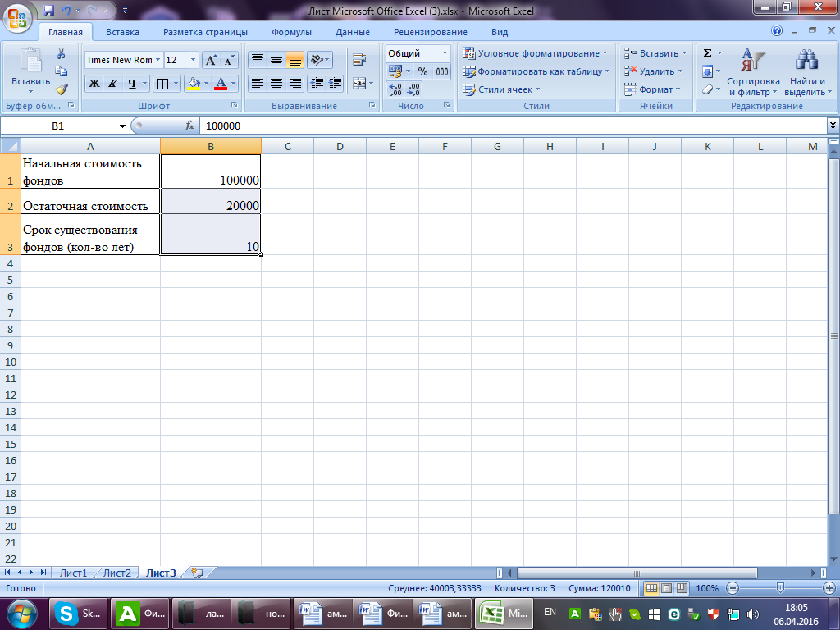Switch to the Вставка tab
This screenshot has height=630, width=840.
(122, 32)
